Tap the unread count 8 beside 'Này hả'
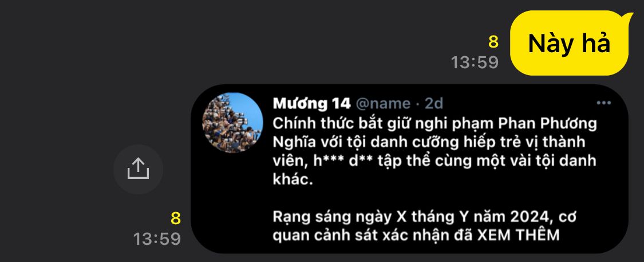The height and width of the screenshot is (262, 644). [493, 42]
